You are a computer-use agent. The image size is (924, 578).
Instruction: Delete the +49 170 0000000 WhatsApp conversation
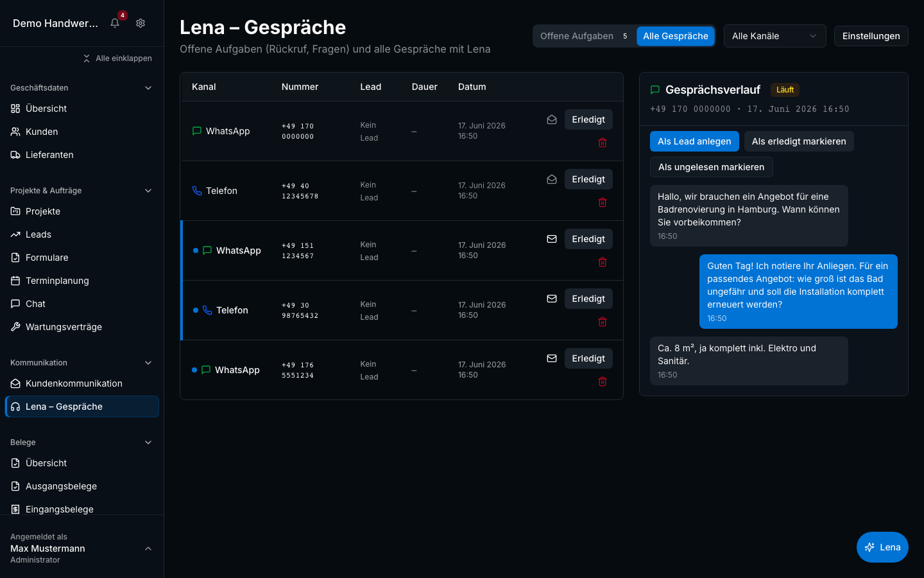coord(603,143)
